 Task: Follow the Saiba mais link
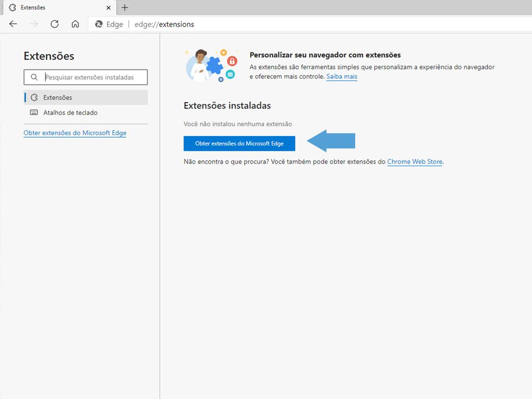(342, 77)
